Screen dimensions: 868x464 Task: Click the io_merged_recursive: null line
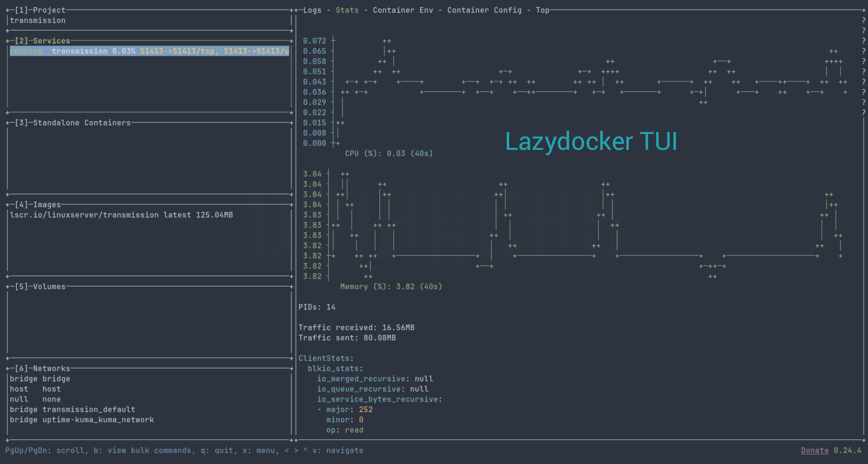pyautogui.click(x=375, y=379)
